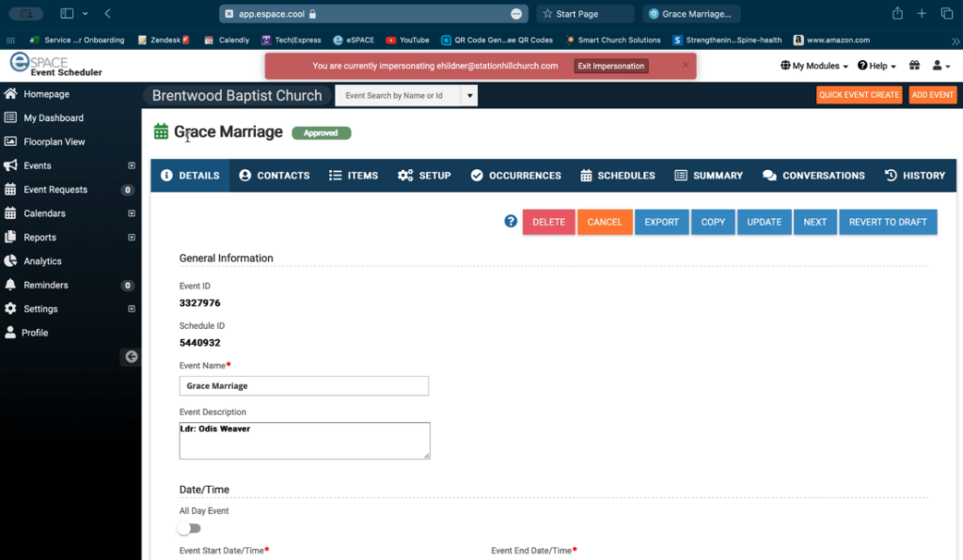This screenshot has height=560, width=963.
Task: Click the Exit Impersonation button
Action: coord(611,66)
